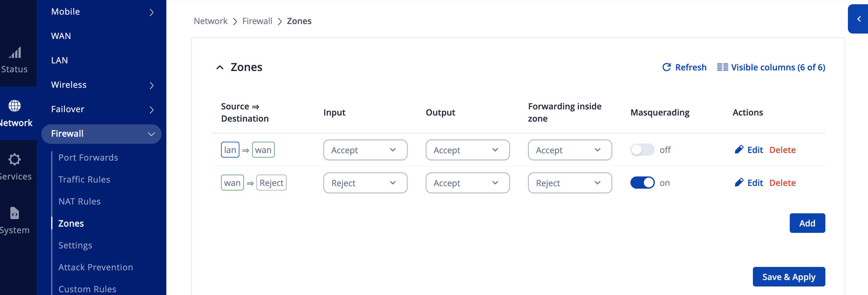Open the System file icon
The image size is (868, 295).
pyautogui.click(x=15, y=213)
